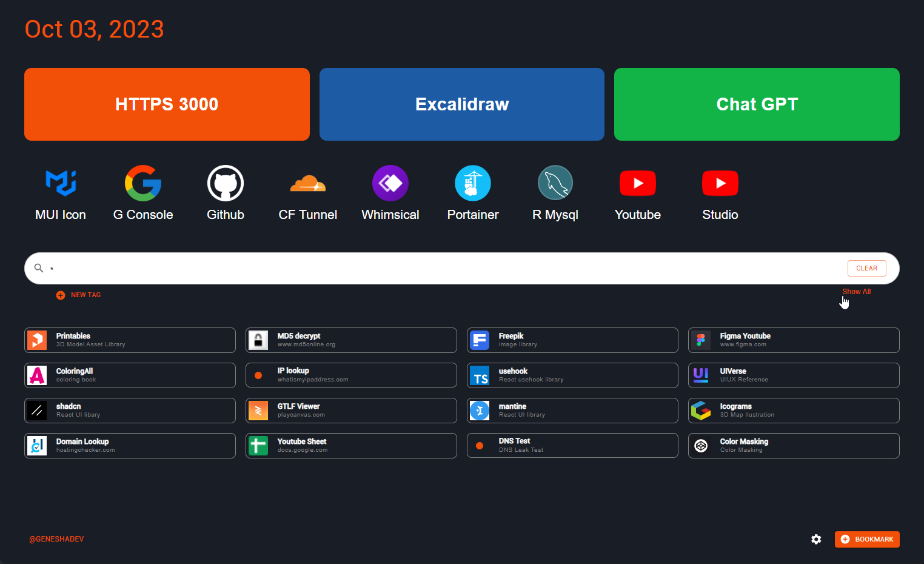
Task: Click the 'docs.google.com' text
Action: point(303,450)
